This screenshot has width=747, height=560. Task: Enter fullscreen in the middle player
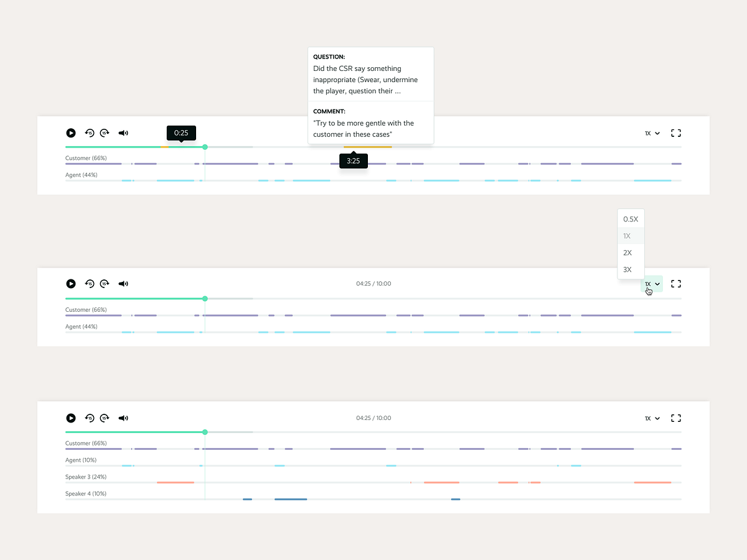pyautogui.click(x=676, y=284)
